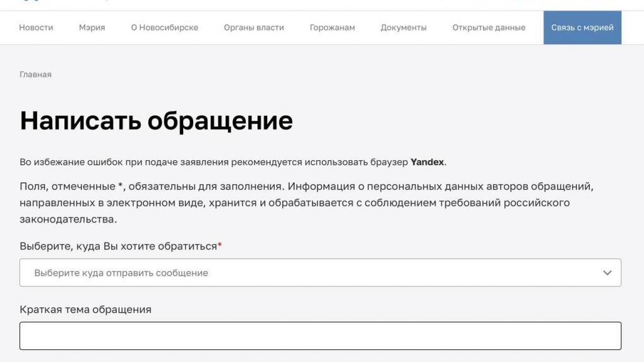Navigate to the Документы section
This screenshot has width=644, height=362.
coord(403,28)
